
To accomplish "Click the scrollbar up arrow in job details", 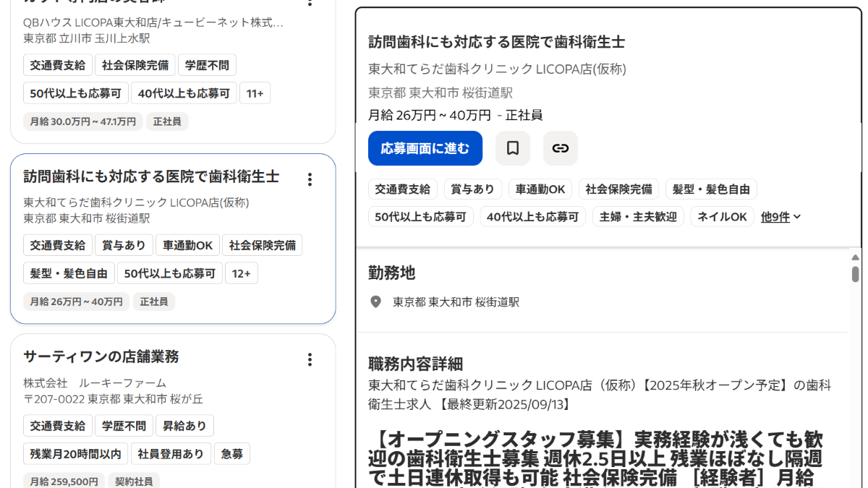I will pyautogui.click(x=855, y=257).
